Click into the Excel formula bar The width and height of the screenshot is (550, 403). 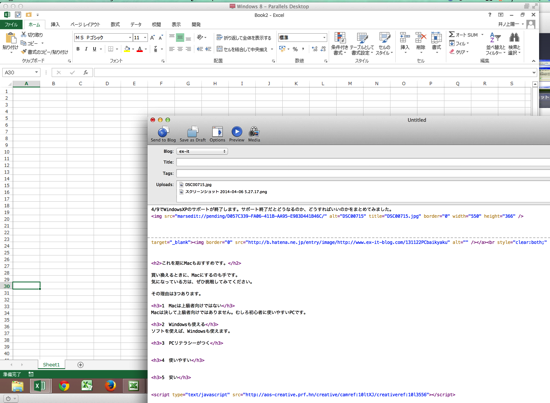pyautogui.click(x=312, y=73)
